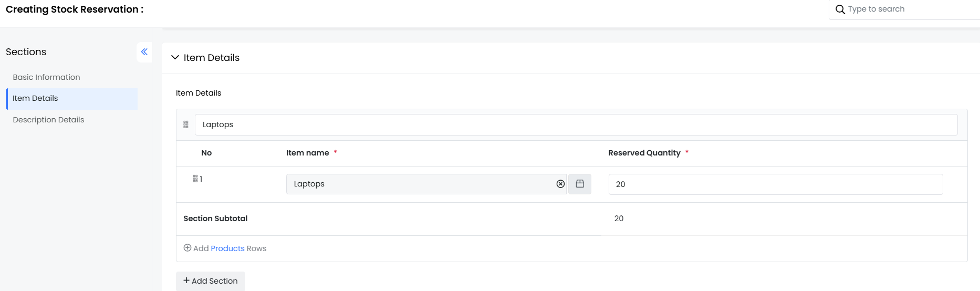Screen dimensions: 980x291
Task: Edit the Laptops section name field
Action: (x=576, y=124)
